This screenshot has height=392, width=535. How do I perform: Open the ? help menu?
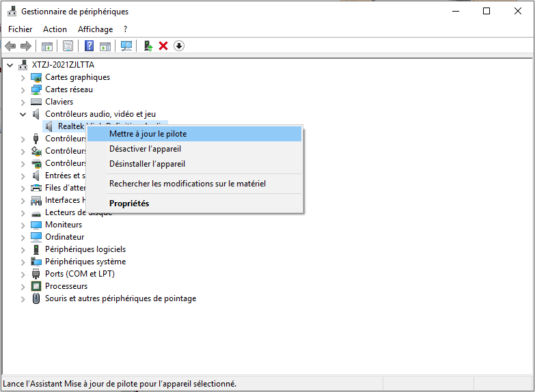pos(126,29)
